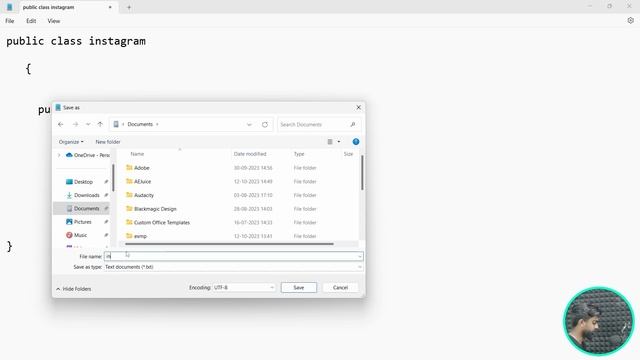The width and height of the screenshot is (640, 360).
Task: Open the File name dropdown arrow
Action: click(360, 256)
